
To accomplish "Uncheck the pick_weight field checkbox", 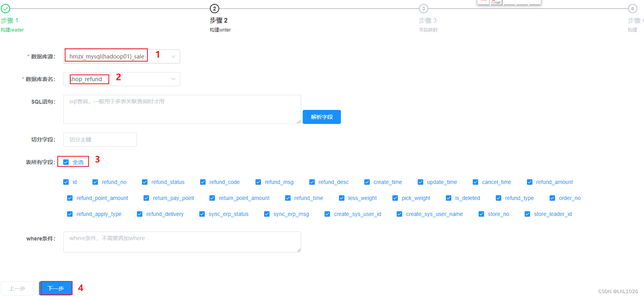I will (x=395, y=198).
